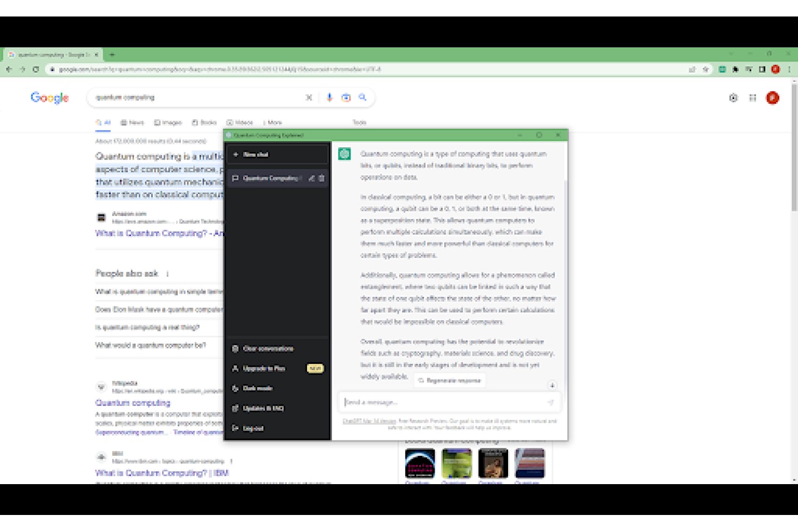
Task: Click the ChatGPT avatar beside the response
Action: pos(344,154)
